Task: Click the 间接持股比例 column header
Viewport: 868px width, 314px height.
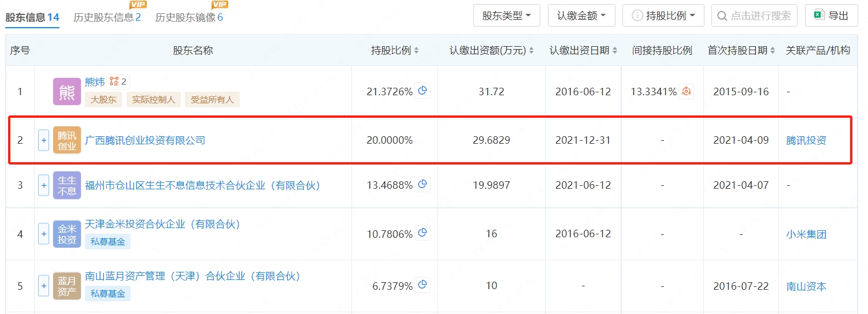Action: coord(662,51)
